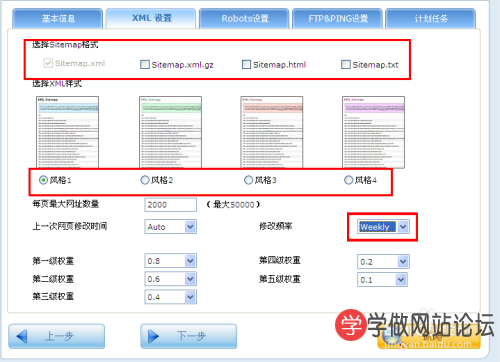
Task: Click the 下一步 next step button
Action: click(189, 336)
